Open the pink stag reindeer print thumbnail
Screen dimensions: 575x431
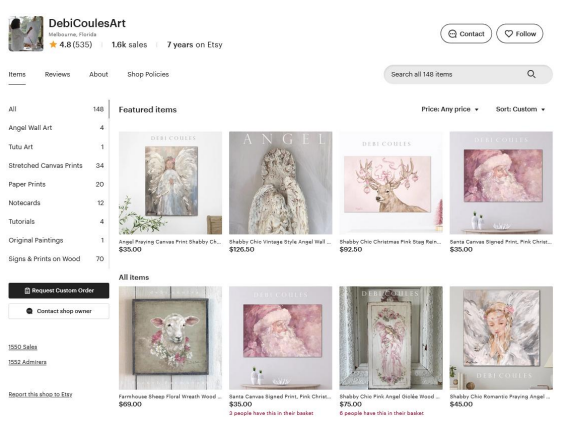(x=391, y=183)
